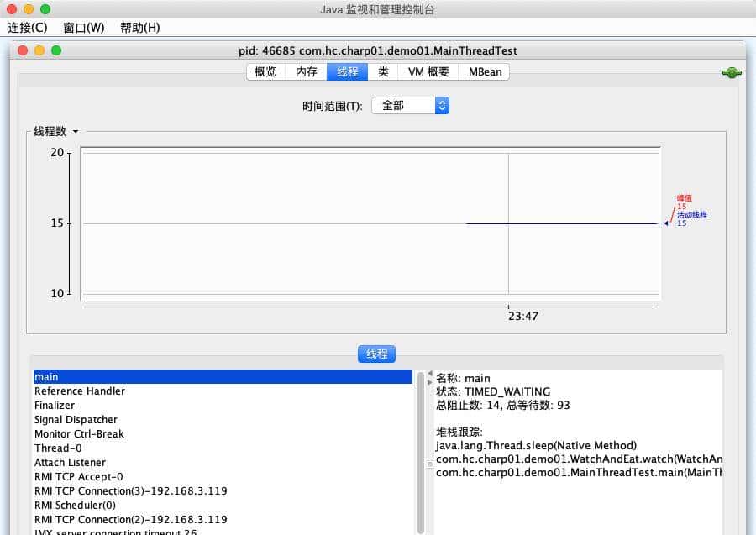Click the 线程 filter button
Viewport: 756px width, 535px height.
click(376, 354)
